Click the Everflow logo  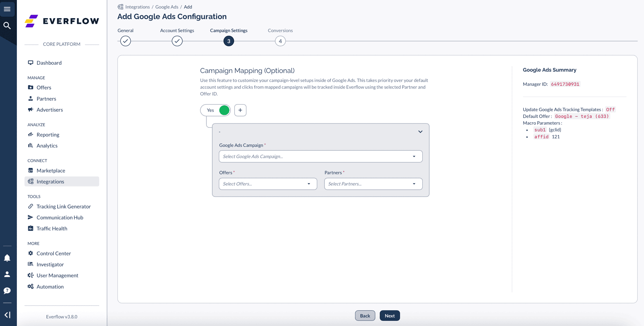click(62, 21)
